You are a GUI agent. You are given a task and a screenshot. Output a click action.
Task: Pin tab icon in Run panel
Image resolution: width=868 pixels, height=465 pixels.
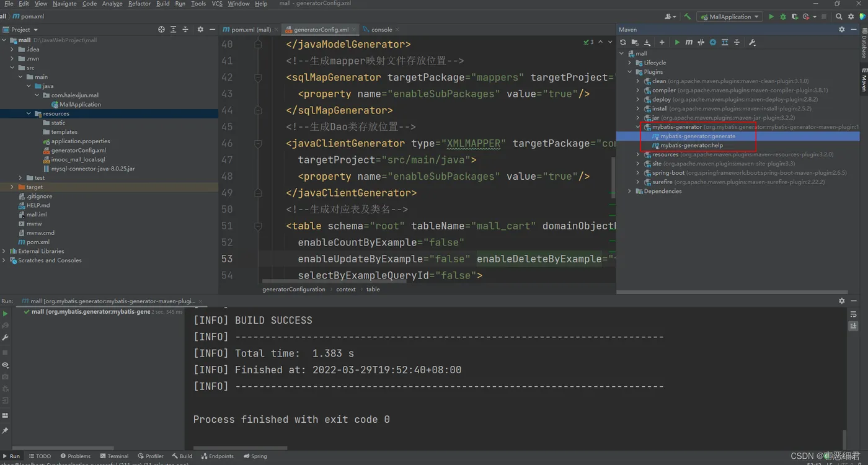click(x=6, y=430)
